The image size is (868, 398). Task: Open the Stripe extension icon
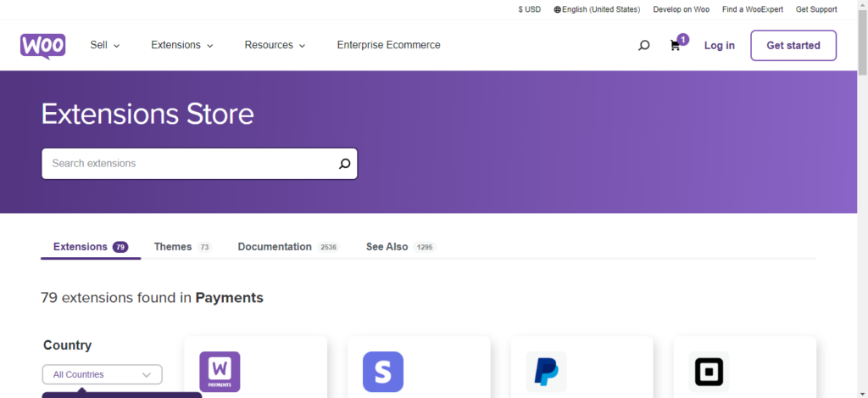383,372
